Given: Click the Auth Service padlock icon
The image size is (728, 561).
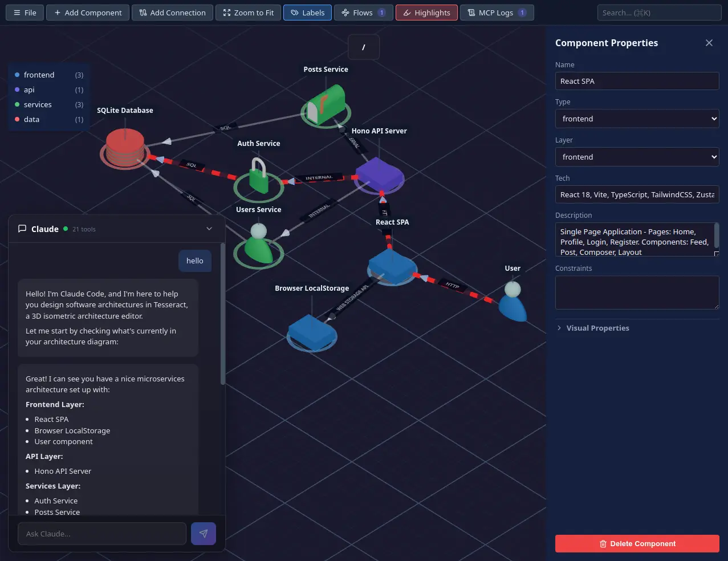Looking at the screenshot, I should [259, 177].
